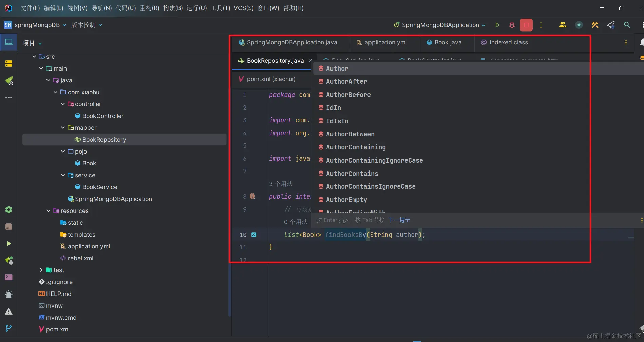Switch to pom.xml (xiaohui) tab
The height and width of the screenshot is (342, 644).
coord(267,79)
